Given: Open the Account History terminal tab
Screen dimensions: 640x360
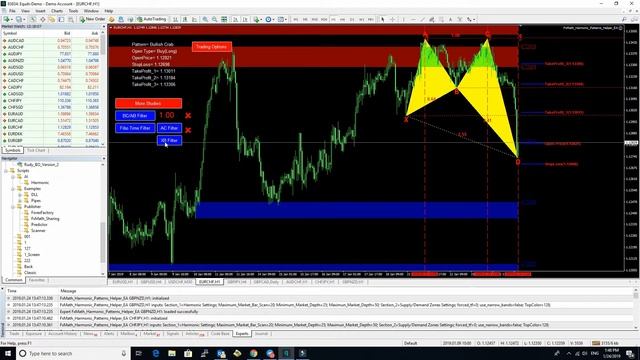Looking at the screenshot, I should tap(62, 334).
